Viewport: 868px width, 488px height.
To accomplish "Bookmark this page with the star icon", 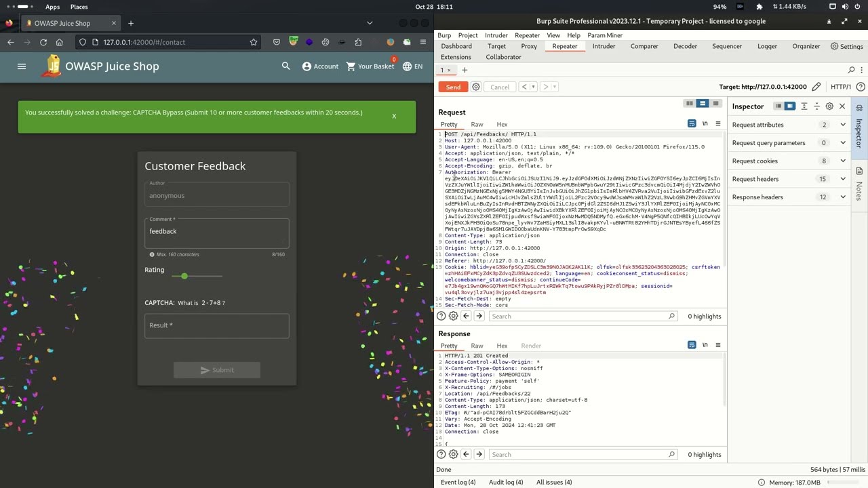I will (254, 42).
